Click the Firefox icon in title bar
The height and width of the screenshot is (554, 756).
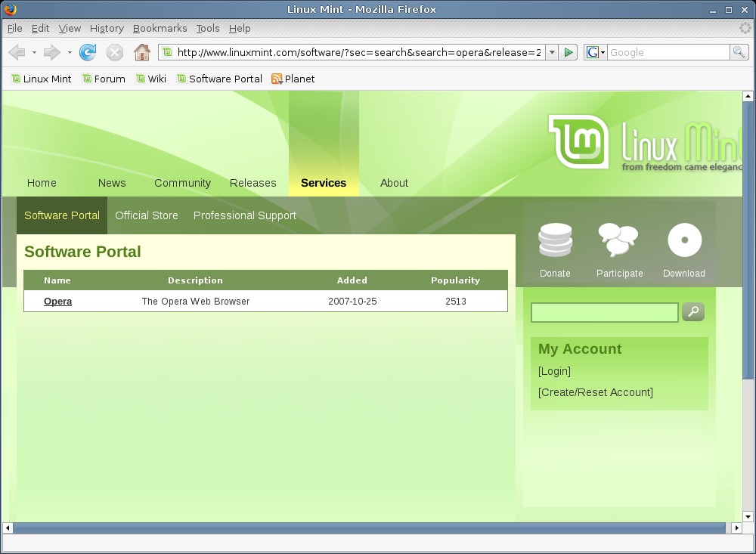pyautogui.click(x=10, y=9)
